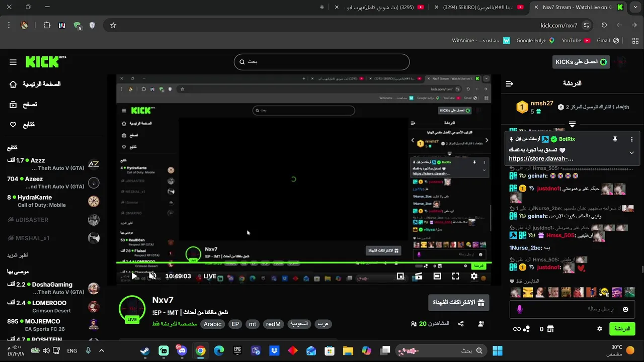The height and width of the screenshot is (362, 644).
Task: Enter fullscreen mode in the player
Action: 455,276
